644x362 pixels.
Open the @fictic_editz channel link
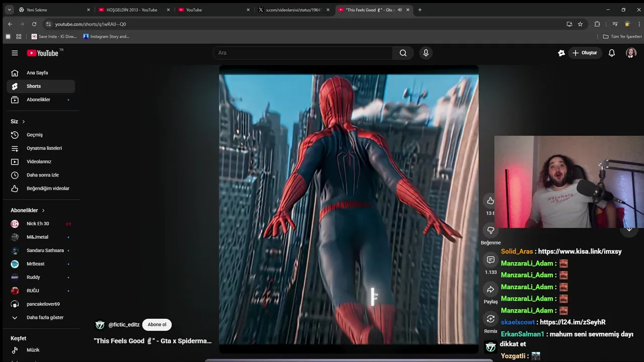coord(124,325)
